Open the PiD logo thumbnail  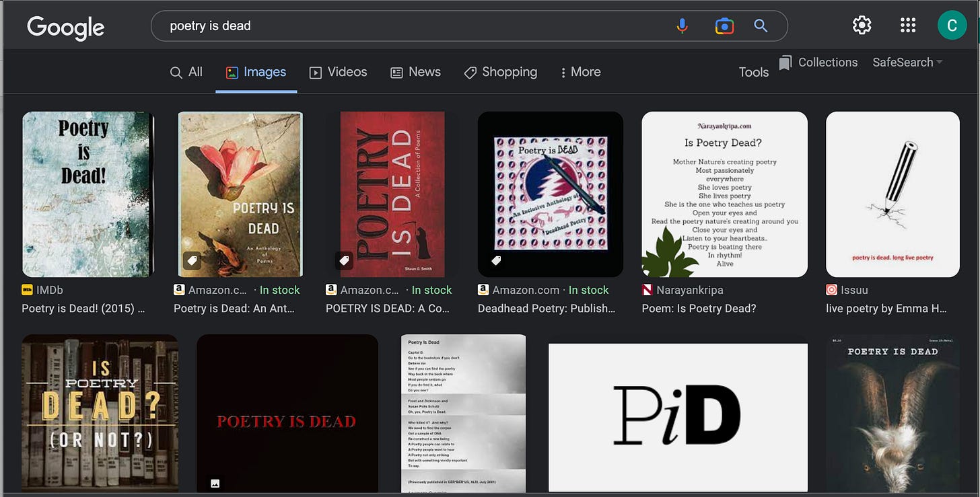pos(678,418)
